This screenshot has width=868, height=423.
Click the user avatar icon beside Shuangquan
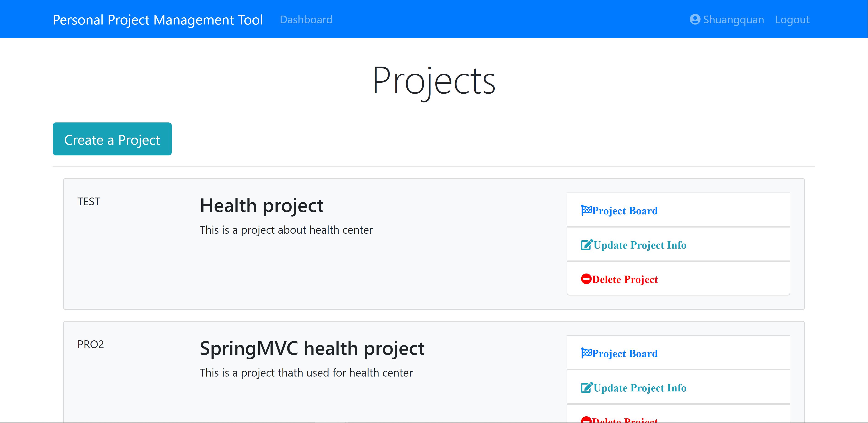pyautogui.click(x=695, y=19)
